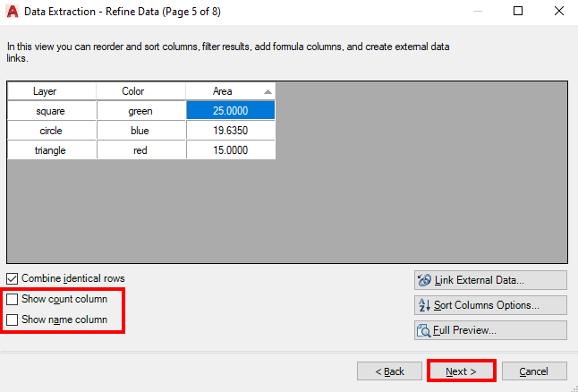
Task: Select the 25.0000 area cell
Action: coord(231,111)
